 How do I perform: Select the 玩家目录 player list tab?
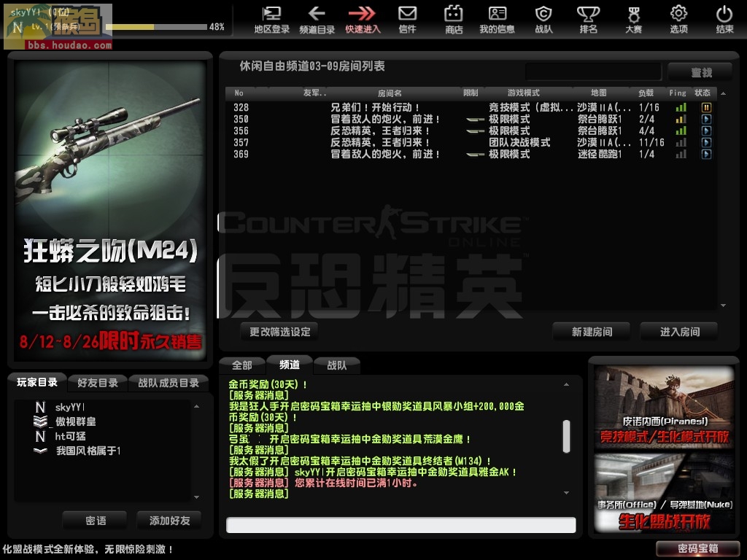(37, 382)
